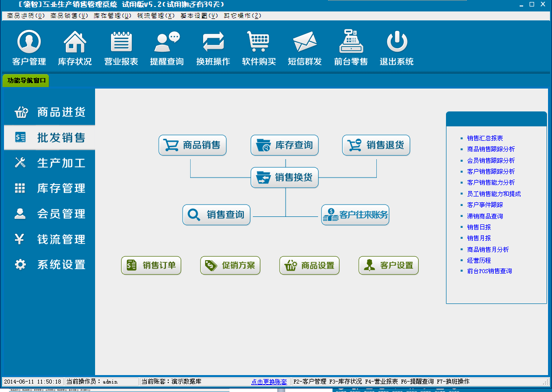Open 营业报表 business report icon
The image size is (552, 392).
coord(121,42)
